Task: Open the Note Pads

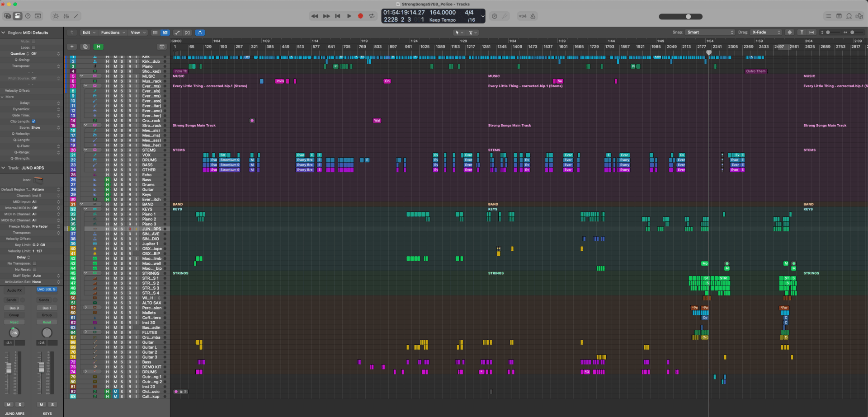Action: click(x=839, y=16)
